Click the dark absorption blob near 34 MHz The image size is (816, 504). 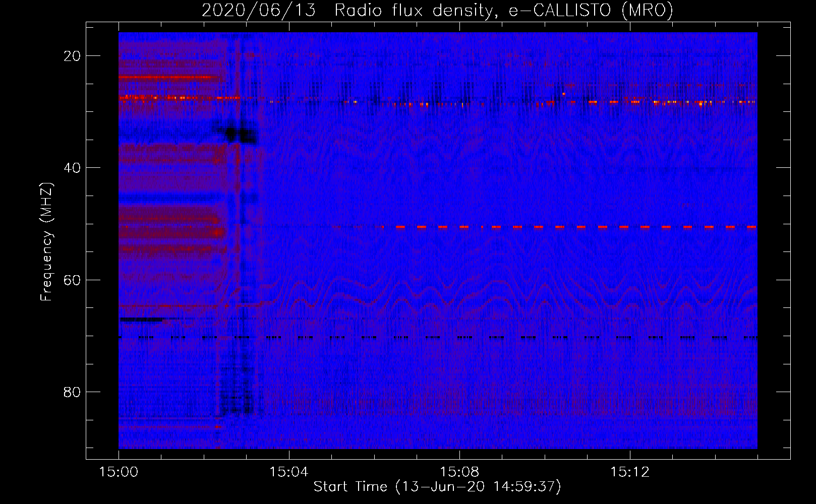click(x=240, y=135)
